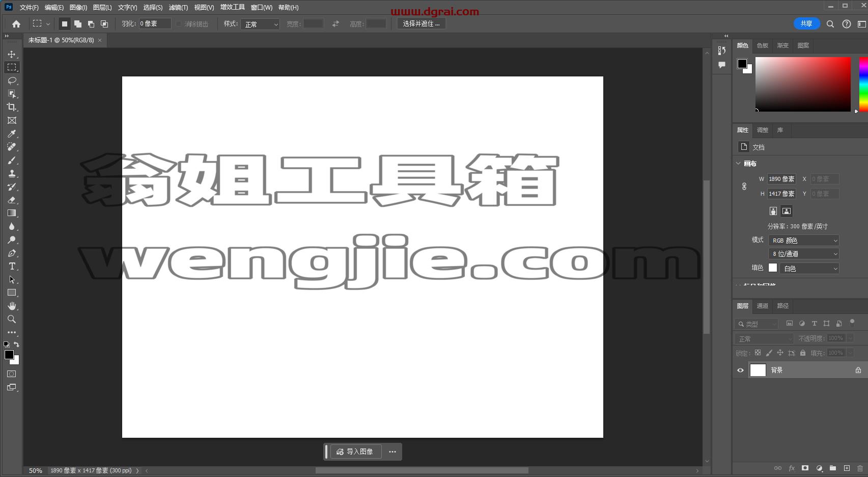Open the Edit Toolbar three-dots menu
This screenshot has height=477, width=868.
pyautogui.click(x=12, y=332)
